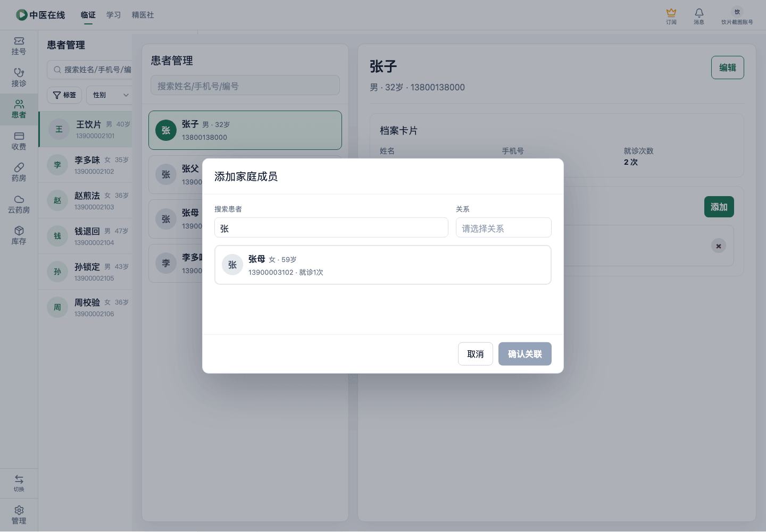This screenshot has height=532, width=766.
Task: Open the 请选择关系 relation dropdown
Action: [x=504, y=228]
